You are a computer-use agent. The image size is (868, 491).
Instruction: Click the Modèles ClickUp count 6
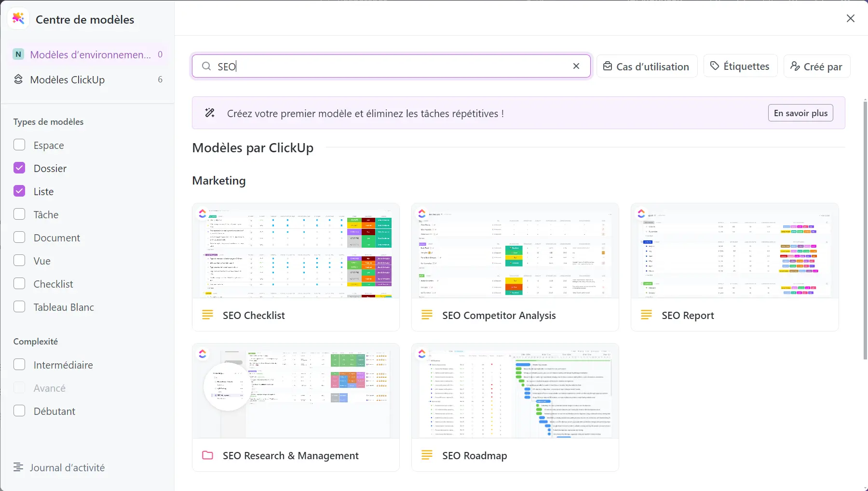(x=160, y=80)
